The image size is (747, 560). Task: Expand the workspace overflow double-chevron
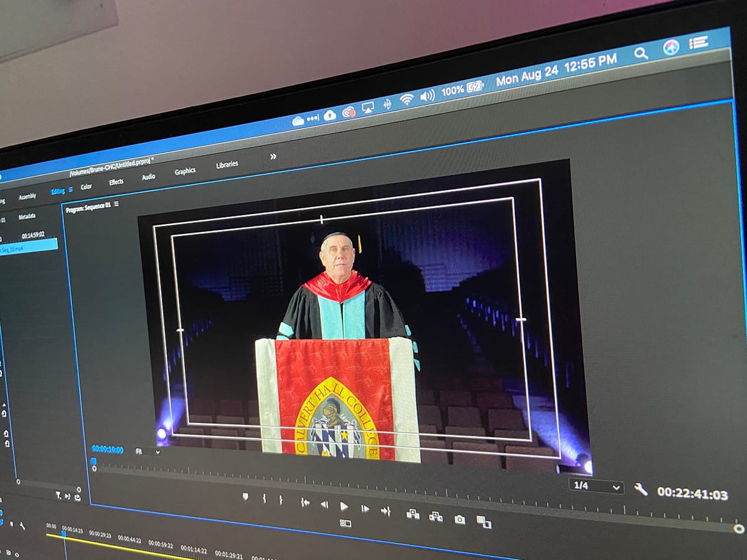[273, 157]
